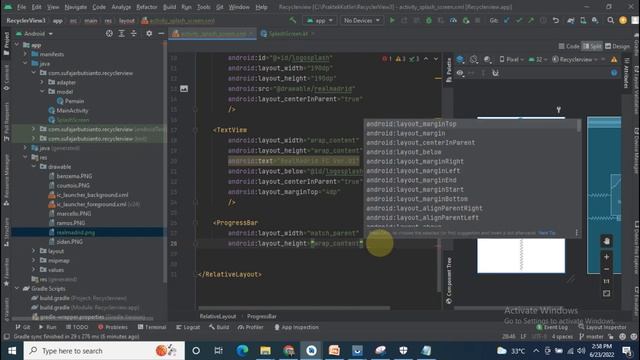The height and width of the screenshot is (360, 640).
Task: Click the gutter image preview icon
Action: point(184,89)
